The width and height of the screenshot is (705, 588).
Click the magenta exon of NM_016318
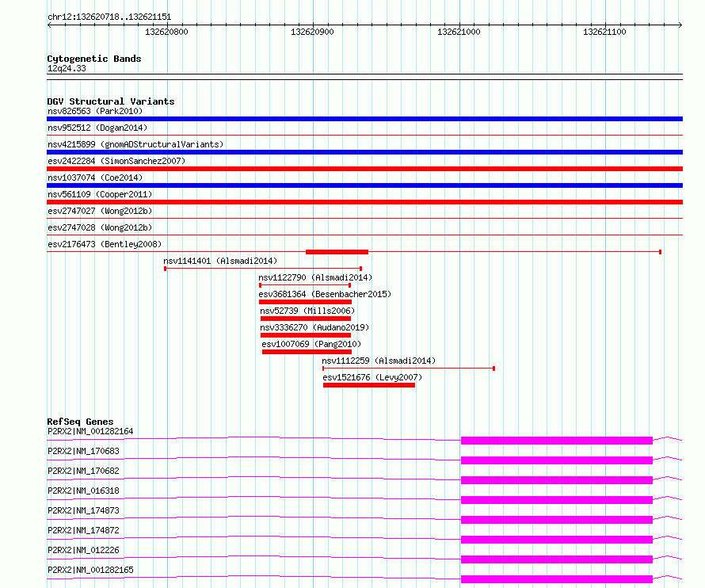(x=557, y=500)
